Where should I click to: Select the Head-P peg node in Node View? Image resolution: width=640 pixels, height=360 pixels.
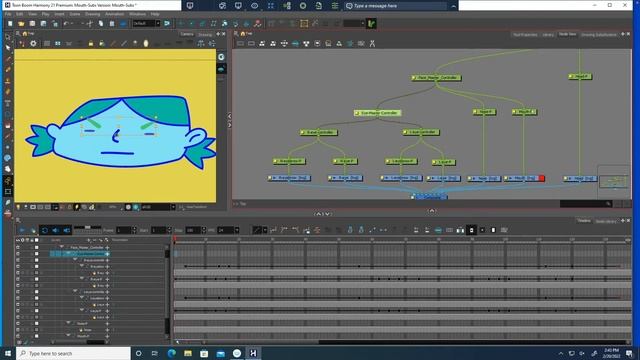tap(580, 76)
